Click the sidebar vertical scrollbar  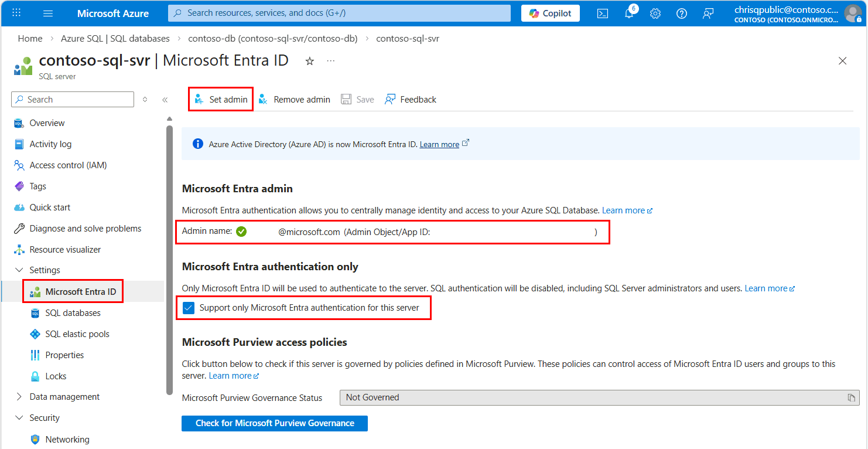pos(170,258)
